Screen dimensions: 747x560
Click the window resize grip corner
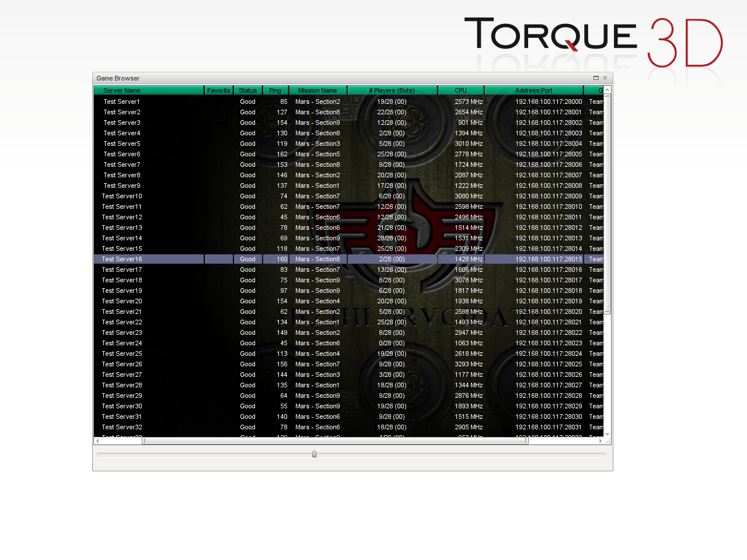tap(608, 441)
